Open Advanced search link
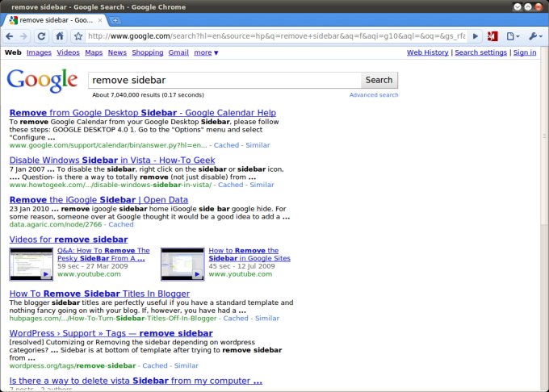Image resolution: width=549 pixels, height=392 pixels. tap(374, 94)
